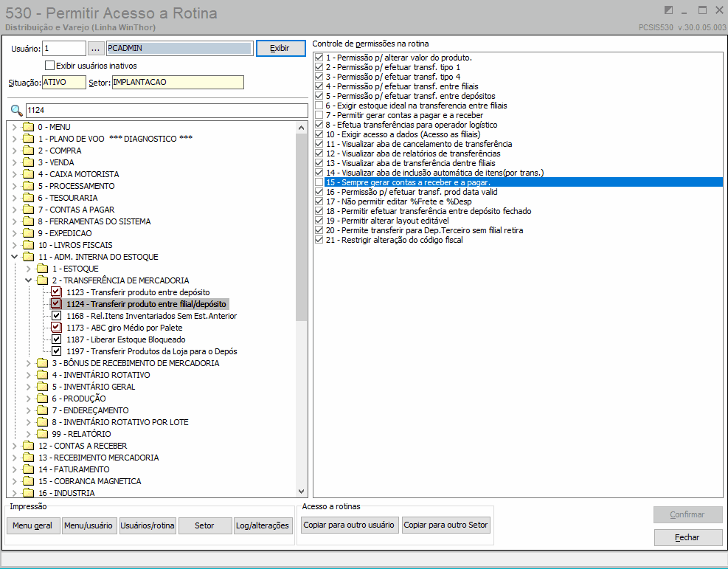Expand the 7 - ENDEREÇAMENTO node
This screenshot has width=728, height=569.
28,410
